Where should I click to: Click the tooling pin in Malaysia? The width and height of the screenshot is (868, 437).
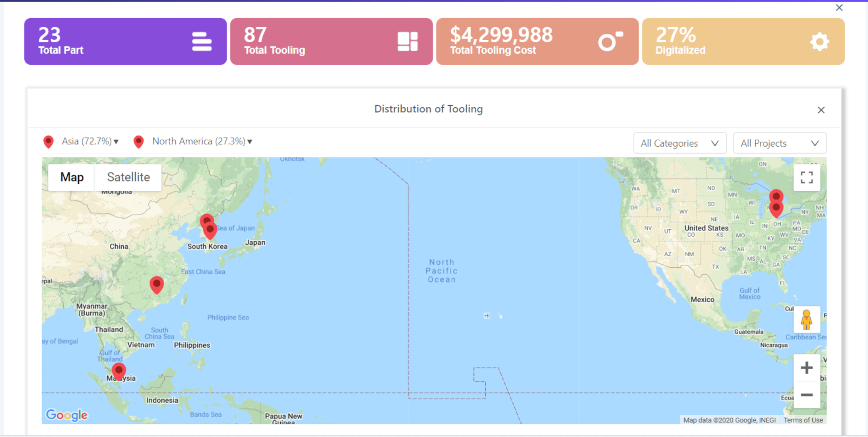click(x=119, y=371)
